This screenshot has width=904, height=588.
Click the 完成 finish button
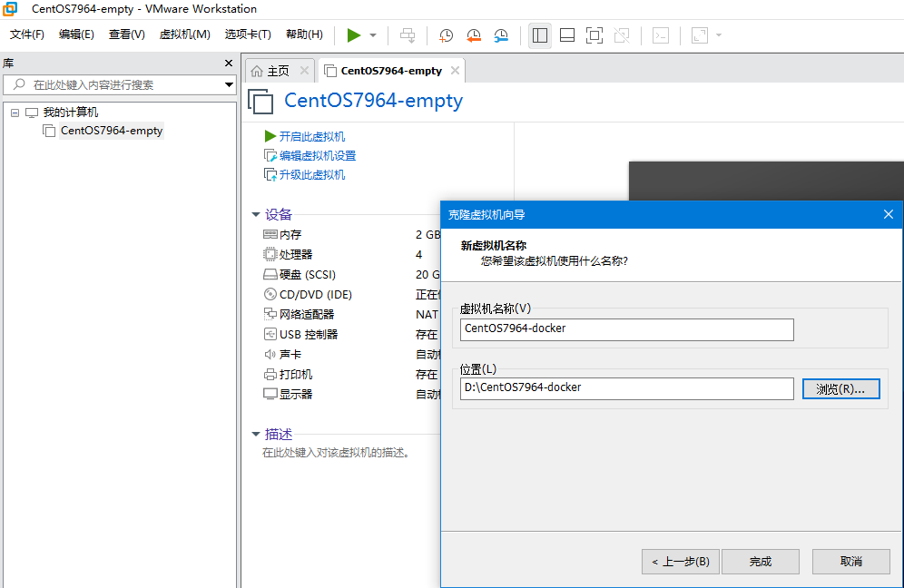pos(760,562)
